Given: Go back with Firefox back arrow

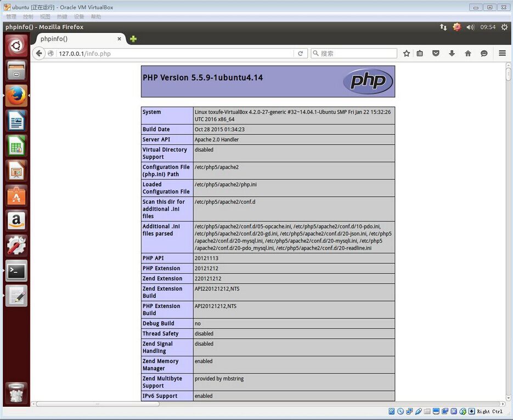Looking at the screenshot, I should pos(39,53).
